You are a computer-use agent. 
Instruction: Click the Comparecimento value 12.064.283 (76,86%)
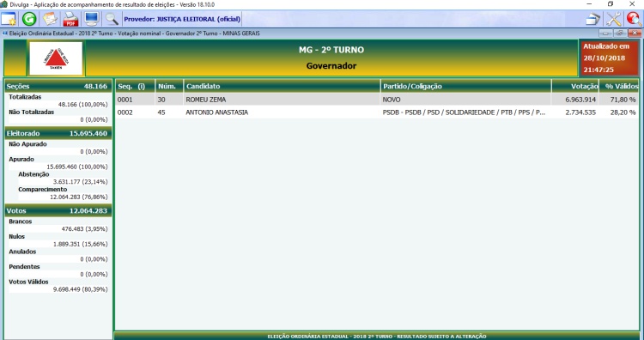[79, 197]
